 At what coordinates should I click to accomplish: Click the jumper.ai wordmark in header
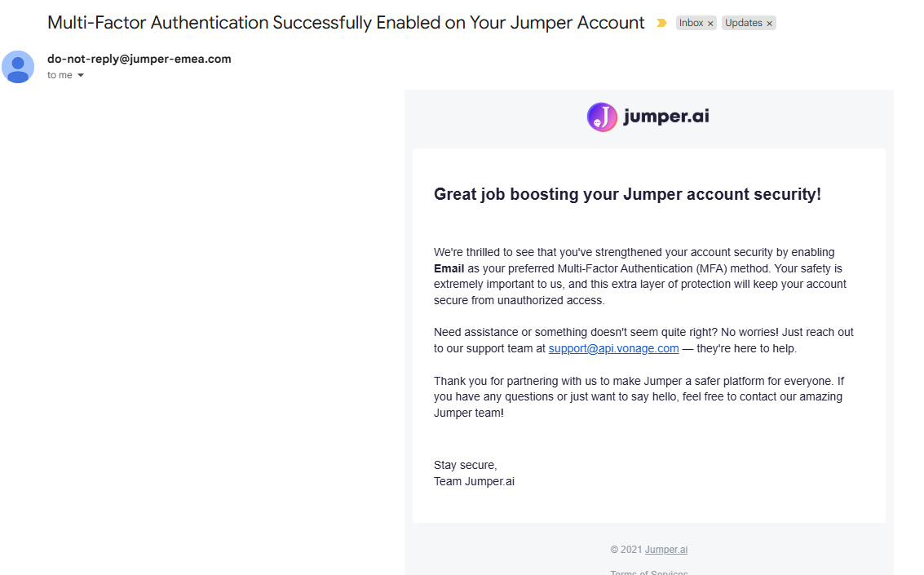click(666, 116)
